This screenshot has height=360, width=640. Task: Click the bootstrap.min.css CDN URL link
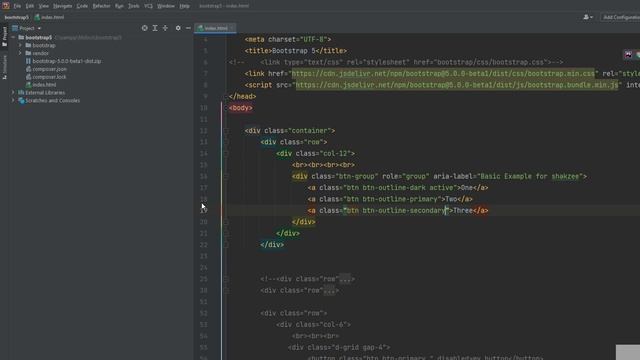click(x=443, y=73)
